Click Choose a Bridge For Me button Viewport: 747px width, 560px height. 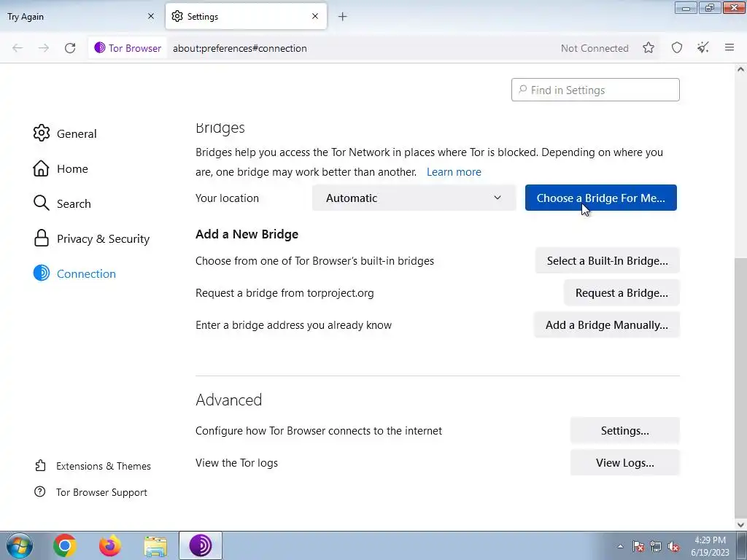pos(601,198)
